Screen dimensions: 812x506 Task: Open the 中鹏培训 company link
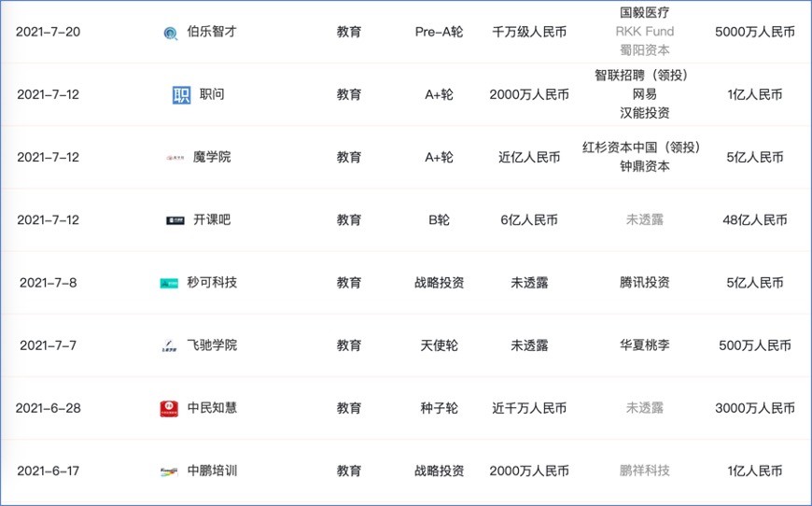coord(212,471)
